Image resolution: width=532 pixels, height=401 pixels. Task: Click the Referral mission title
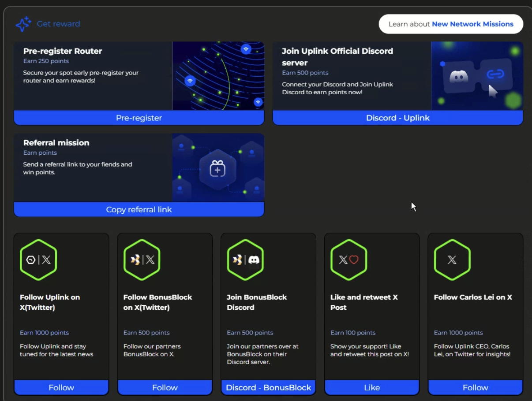(56, 143)
